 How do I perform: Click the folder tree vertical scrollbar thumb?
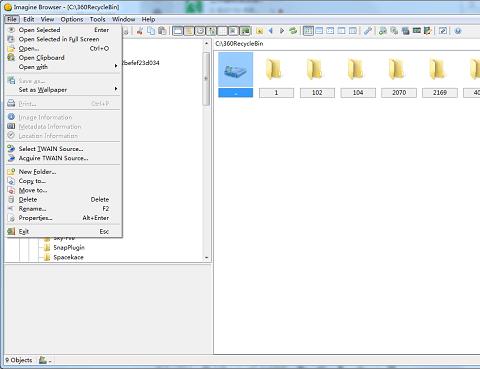[x=206, y=79]
